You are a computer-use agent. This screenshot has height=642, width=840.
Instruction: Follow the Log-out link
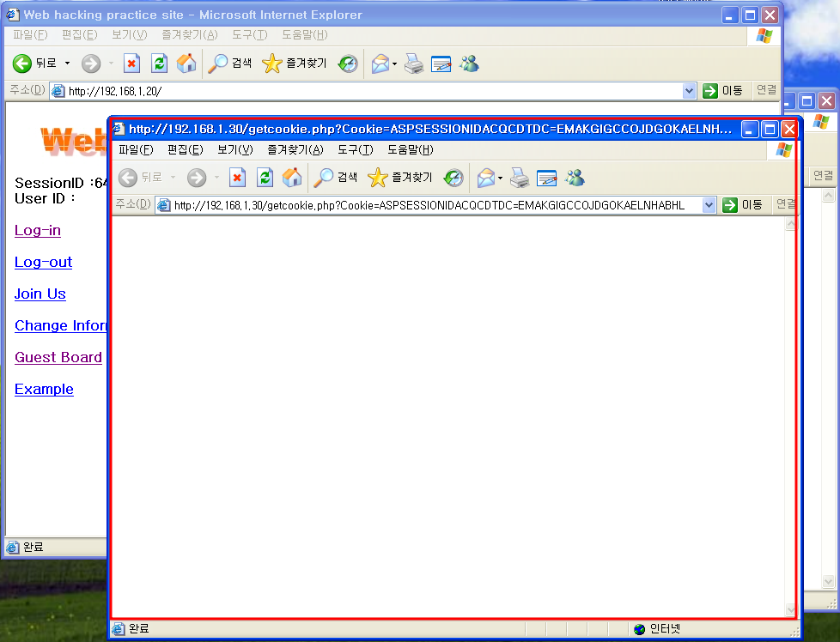44,262
